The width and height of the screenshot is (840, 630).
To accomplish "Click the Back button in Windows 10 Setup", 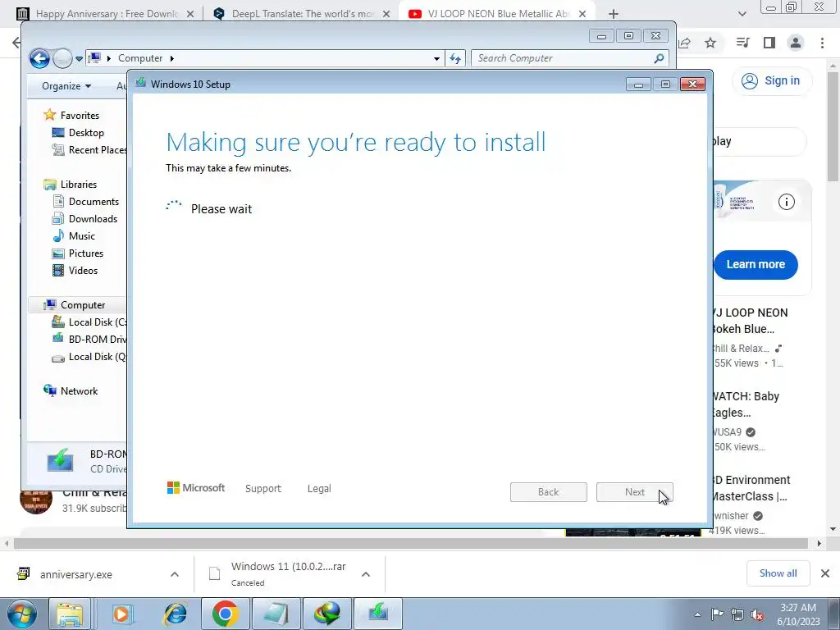I will (549, 492).
